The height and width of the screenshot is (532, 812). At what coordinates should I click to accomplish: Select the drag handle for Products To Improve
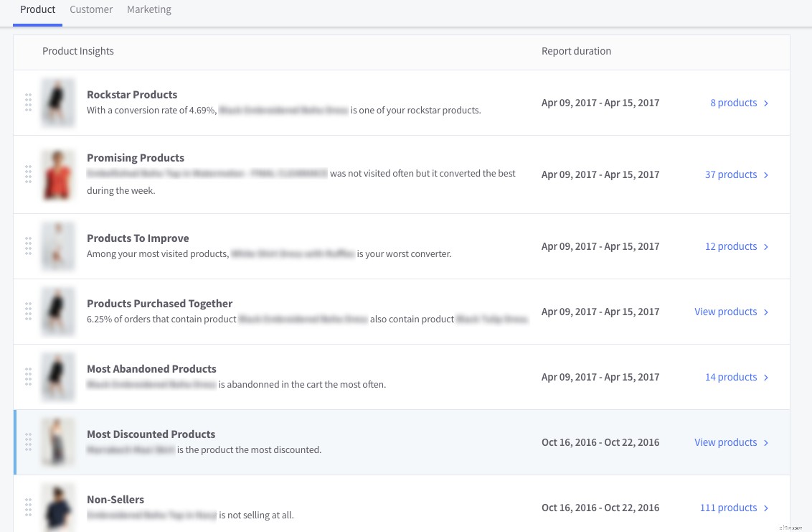pos(29,246)
